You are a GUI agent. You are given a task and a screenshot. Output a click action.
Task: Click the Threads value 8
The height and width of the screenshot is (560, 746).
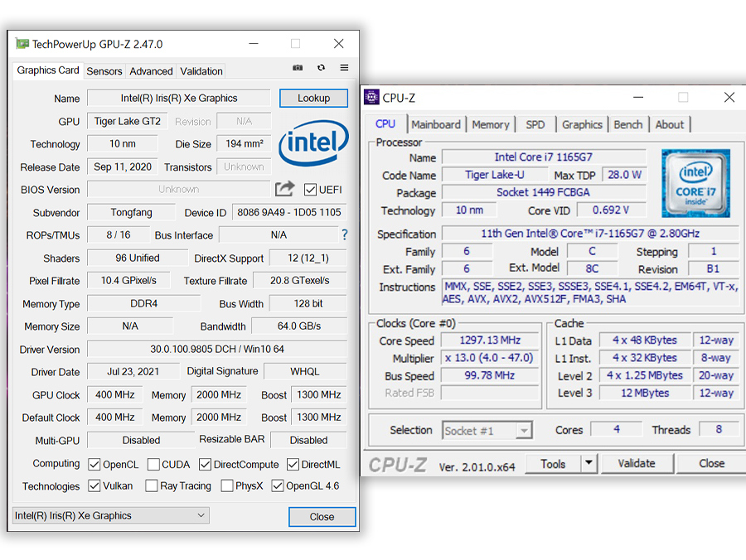point(719,429)
